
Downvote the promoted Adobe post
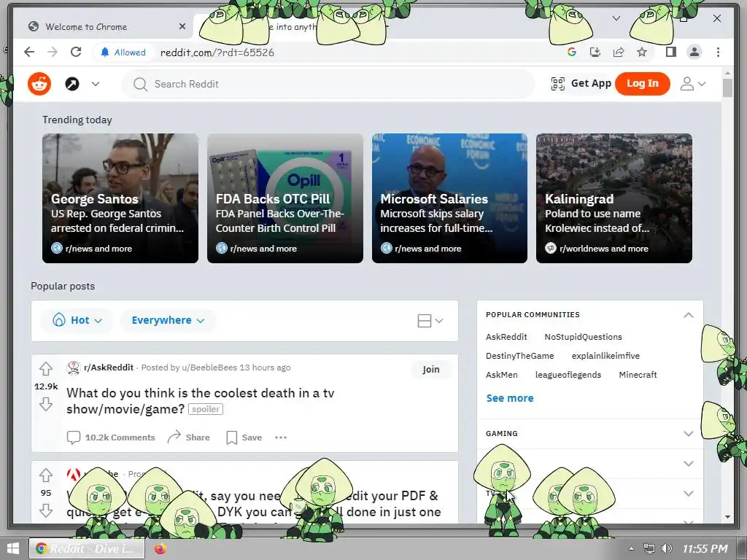[46, 510]
